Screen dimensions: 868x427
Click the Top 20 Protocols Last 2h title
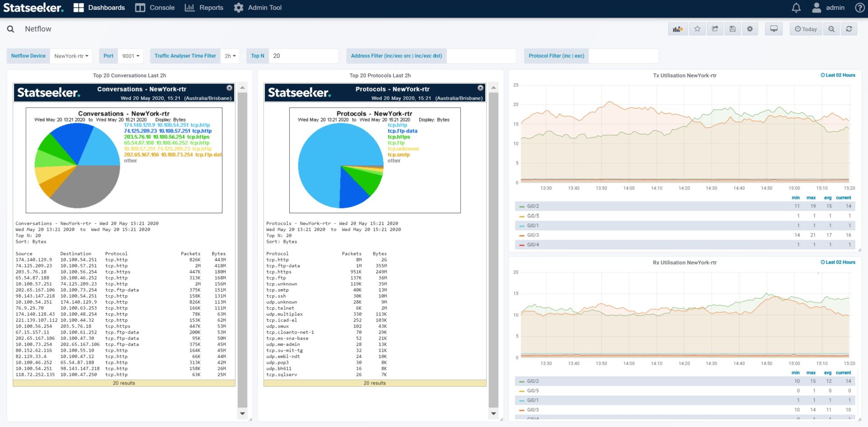click(380, 75)
